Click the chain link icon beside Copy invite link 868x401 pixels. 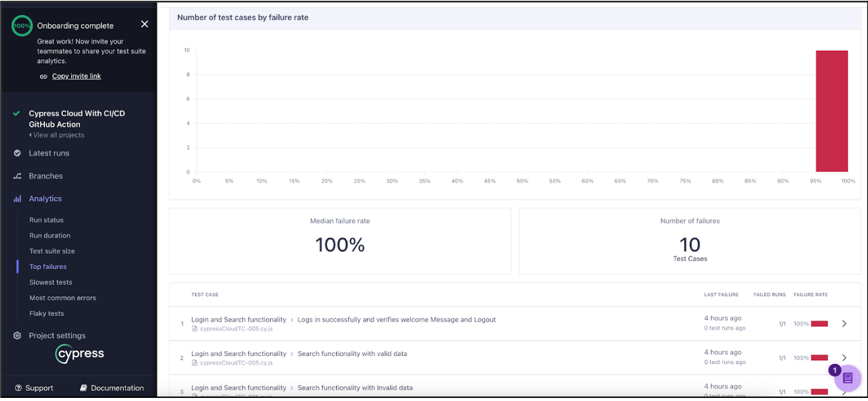coord(43,76)
